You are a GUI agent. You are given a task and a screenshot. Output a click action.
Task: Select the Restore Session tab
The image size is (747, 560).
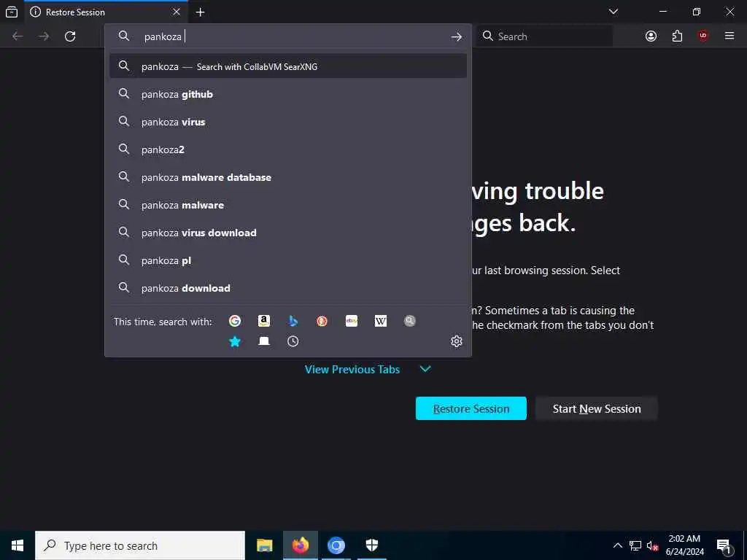(106, 12)
